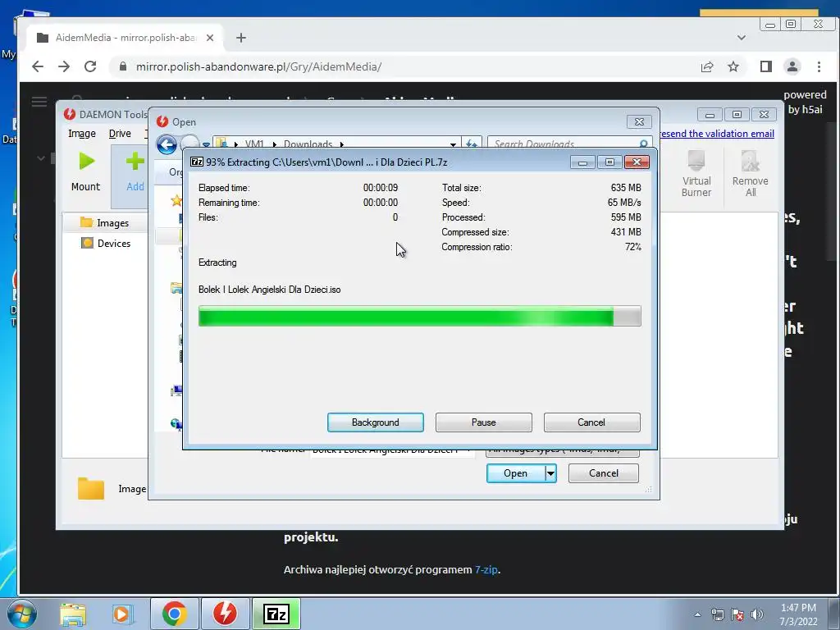Toggle Chrome side panel icon
Screen dimensions: 840x630
coord(765,66)
